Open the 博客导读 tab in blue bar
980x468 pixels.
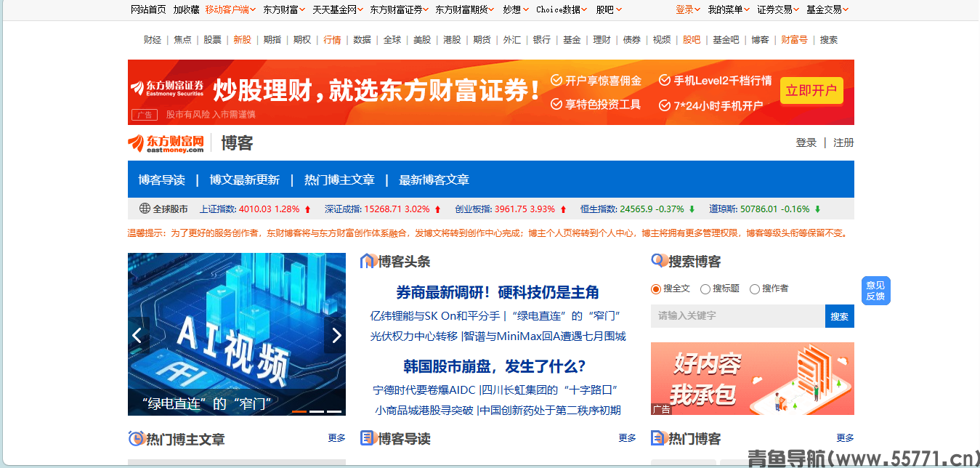coord(162,179)
